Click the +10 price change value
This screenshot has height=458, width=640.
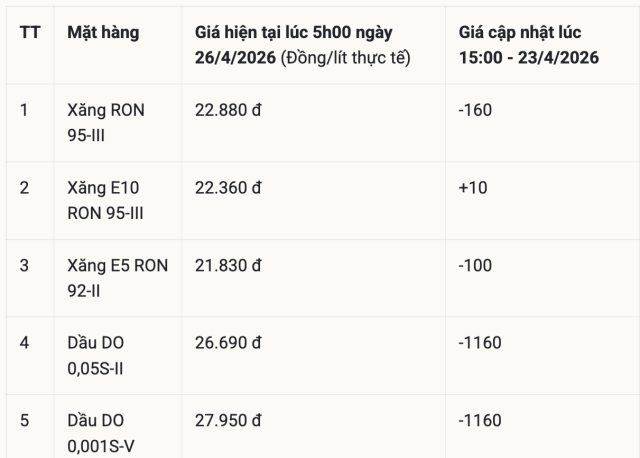point(473,187)
